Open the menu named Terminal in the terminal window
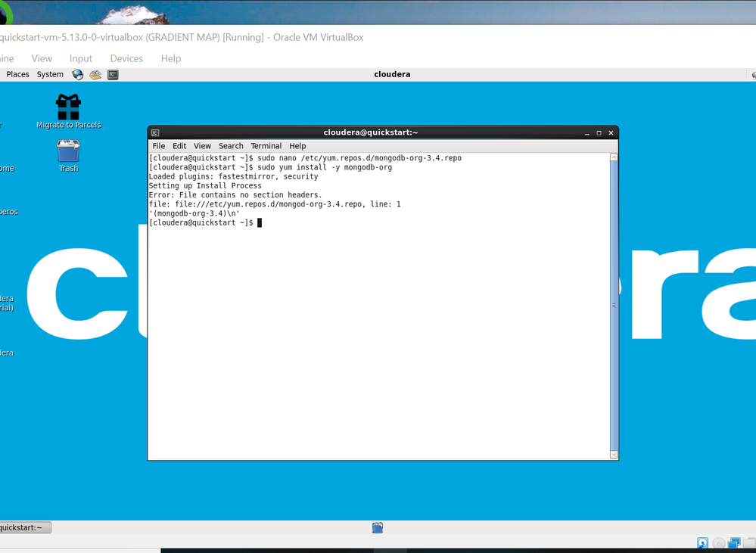The image size is (756, 553). (x=266, y=146)
